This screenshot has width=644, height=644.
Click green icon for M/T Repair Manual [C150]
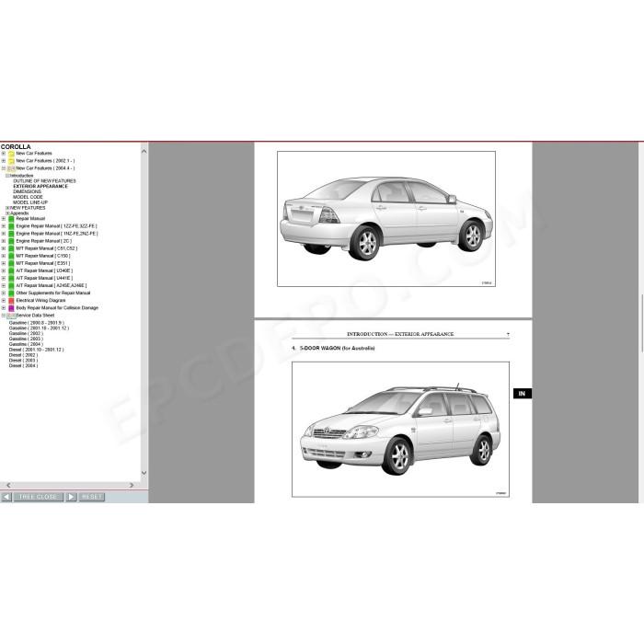11,256
